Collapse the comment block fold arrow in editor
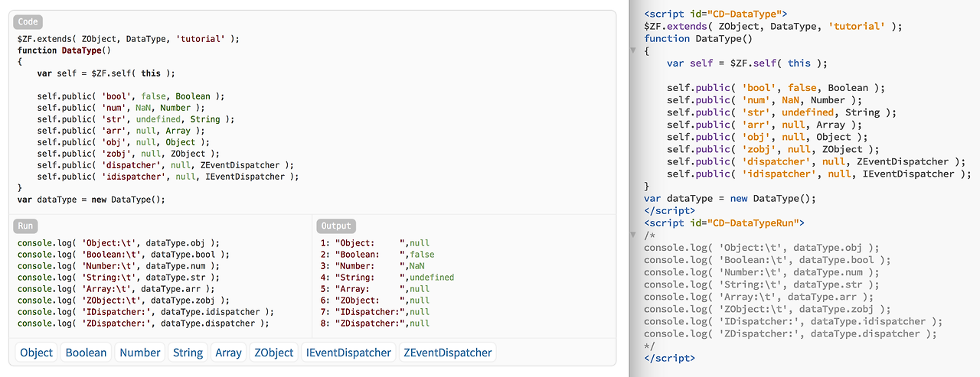This screenshot has height=377, width=980. [x=633, y=235]
